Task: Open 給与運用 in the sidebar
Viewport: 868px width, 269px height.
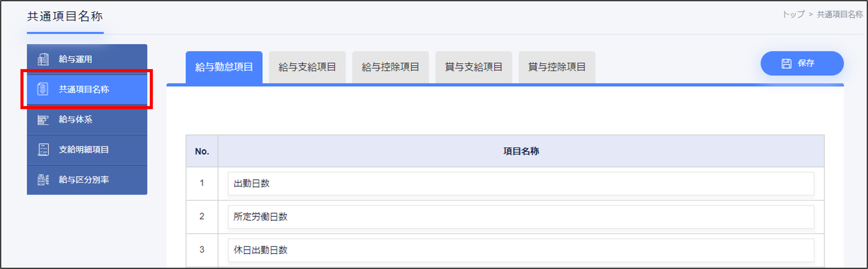Action: [87, 59]
